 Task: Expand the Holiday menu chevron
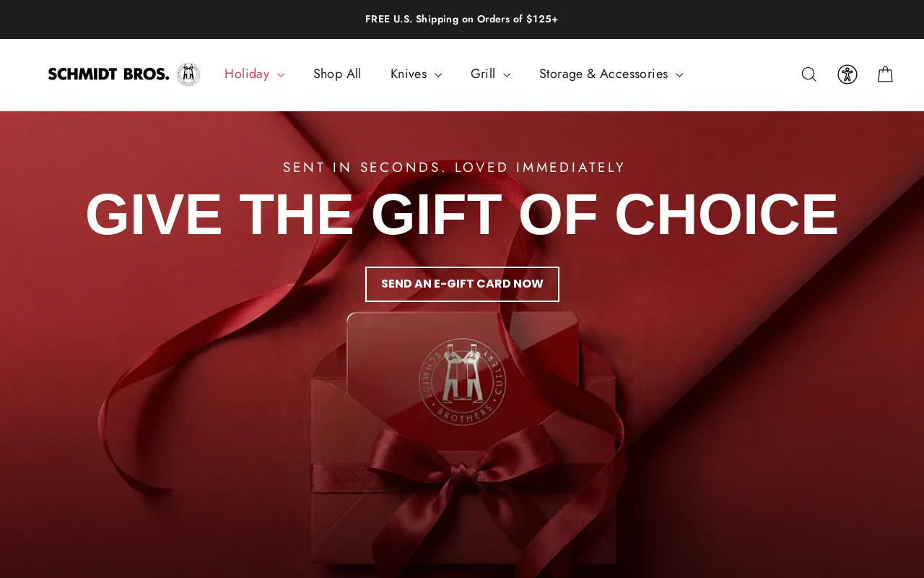click(281, 75)
